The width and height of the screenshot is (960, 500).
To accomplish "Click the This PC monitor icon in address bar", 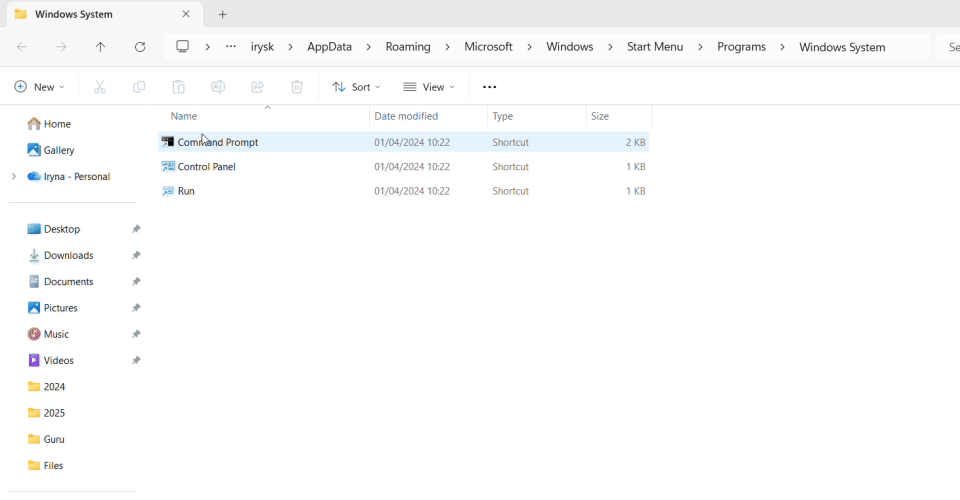I will [x=182, y=47].
